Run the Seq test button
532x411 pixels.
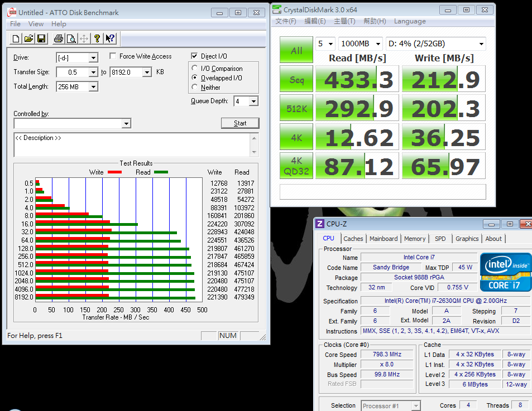(x=296, y=79)
